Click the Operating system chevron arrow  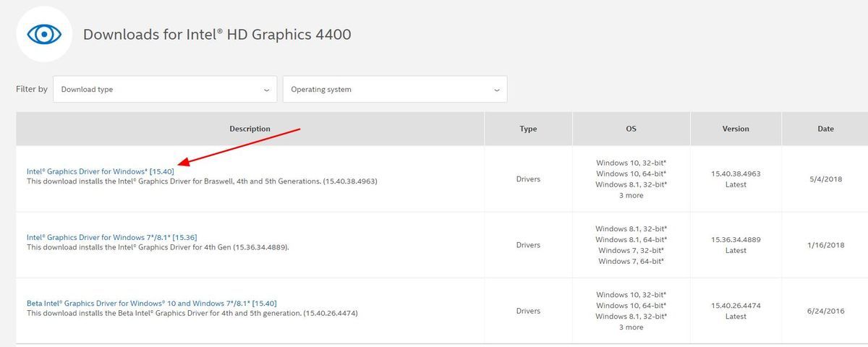496,90
